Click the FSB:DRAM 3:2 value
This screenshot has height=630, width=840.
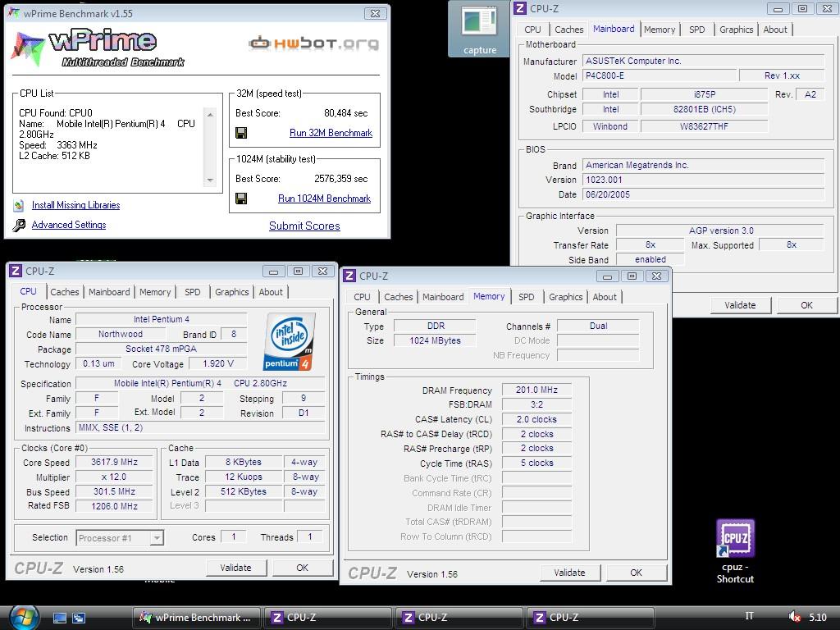click(536, 404)
